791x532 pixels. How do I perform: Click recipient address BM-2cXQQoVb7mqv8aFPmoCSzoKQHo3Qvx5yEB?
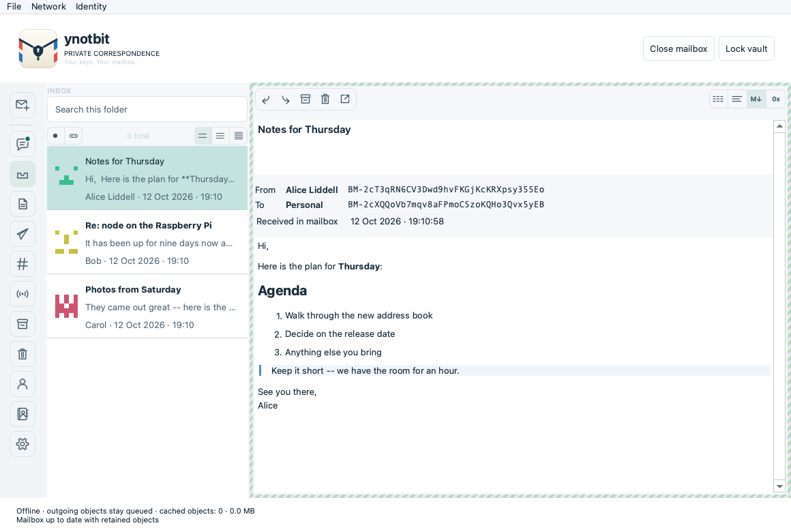(446, 205)
